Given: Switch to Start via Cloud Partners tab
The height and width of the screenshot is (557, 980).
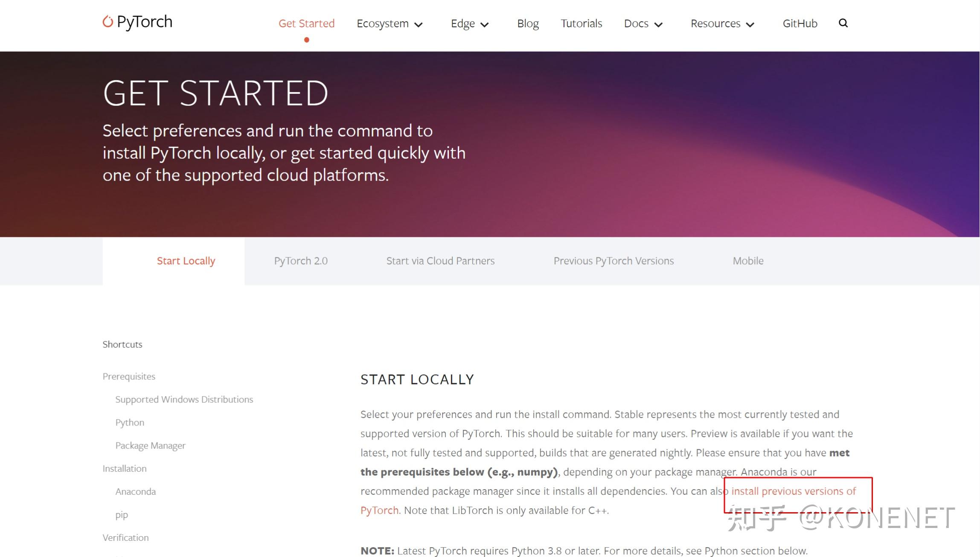Looking at the screenshot, I should coord(440,261).
